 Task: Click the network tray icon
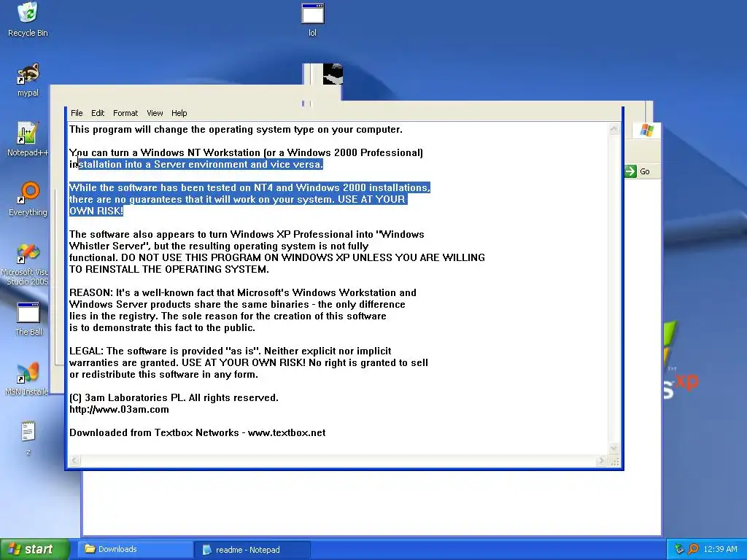[x=679, y=549]
